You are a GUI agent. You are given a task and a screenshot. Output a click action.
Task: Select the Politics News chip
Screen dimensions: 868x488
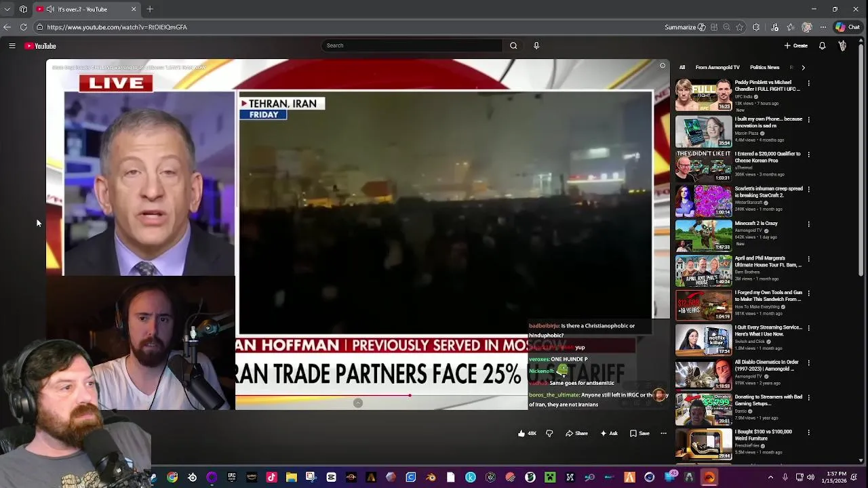pos(764,67)
